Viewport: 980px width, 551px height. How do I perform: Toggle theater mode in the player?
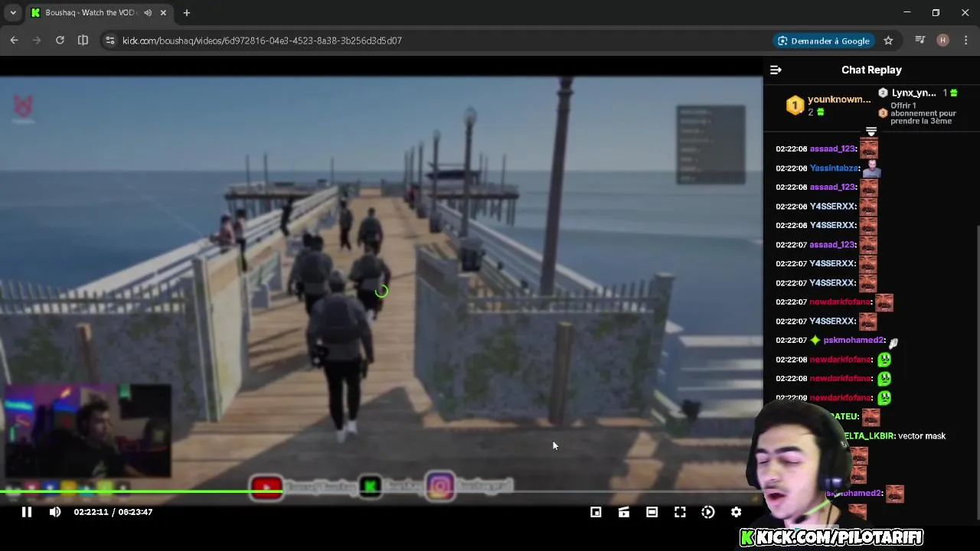(652, 512)
